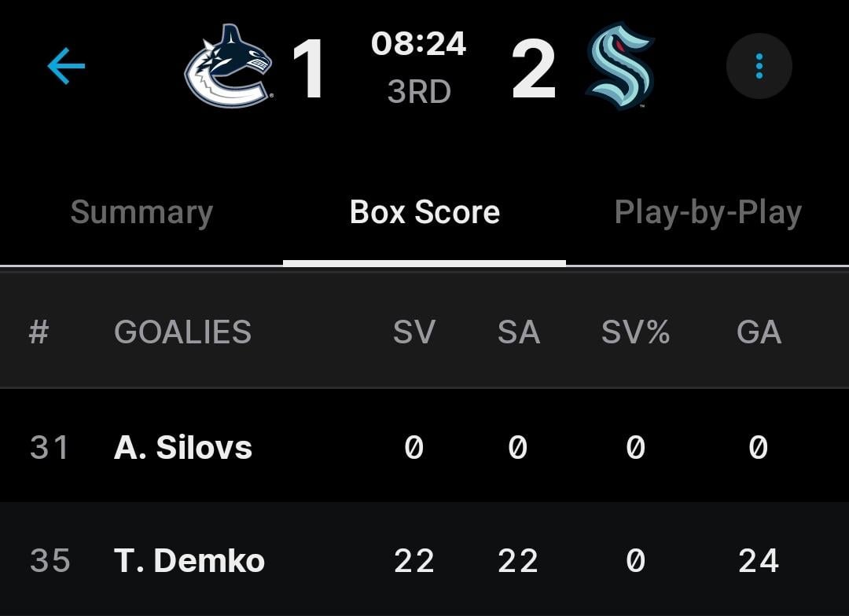Tap the Vancouver Canucks logo
The height and width of the screenshot is (616, 849).
[x=228, y=67]
